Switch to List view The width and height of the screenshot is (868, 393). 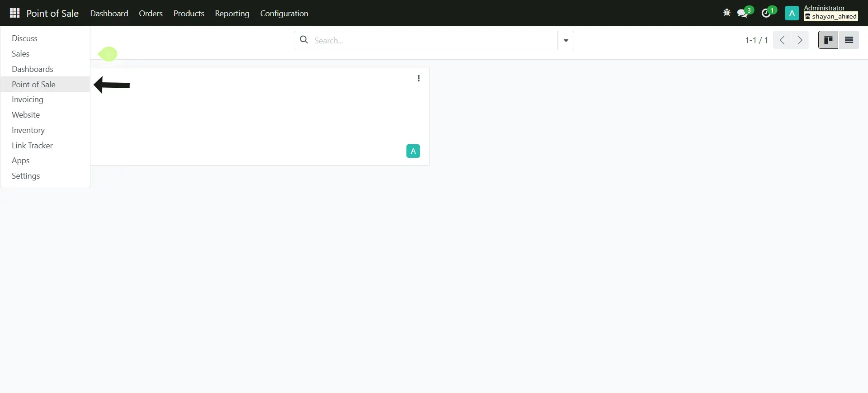pos(849,40)
